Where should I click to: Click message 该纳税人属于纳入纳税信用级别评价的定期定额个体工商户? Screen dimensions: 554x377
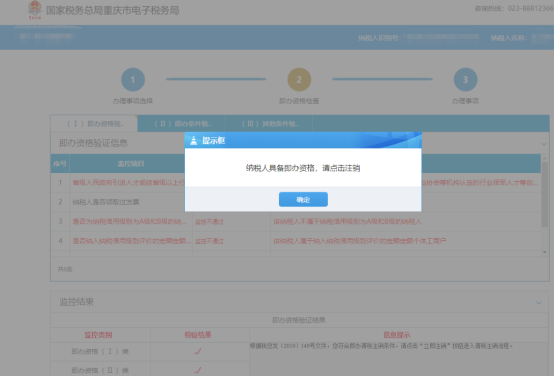tap(360, 241)
